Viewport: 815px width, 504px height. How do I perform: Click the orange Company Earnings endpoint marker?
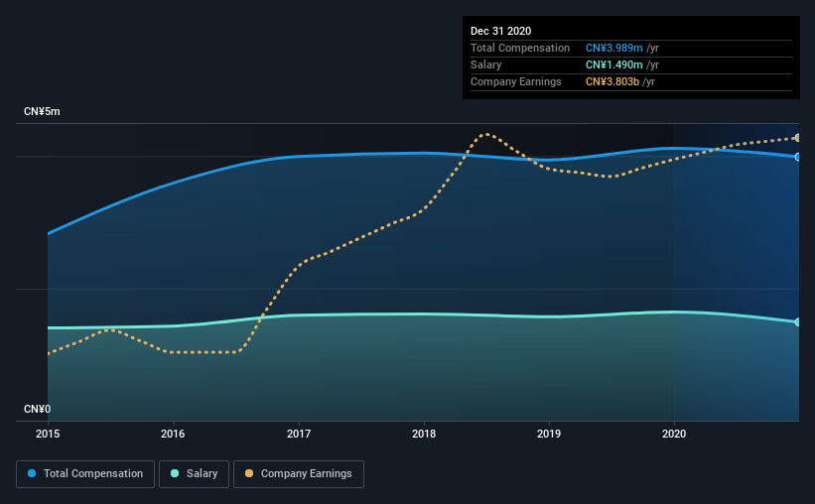[x=797, y=138]
